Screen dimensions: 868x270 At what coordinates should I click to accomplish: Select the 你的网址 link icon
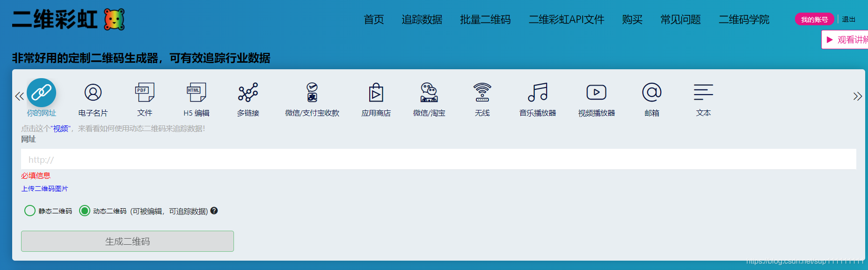(x=41, y=93)
